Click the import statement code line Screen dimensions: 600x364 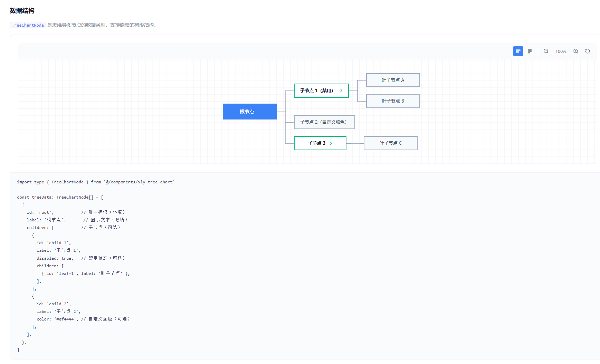(96, 182)
